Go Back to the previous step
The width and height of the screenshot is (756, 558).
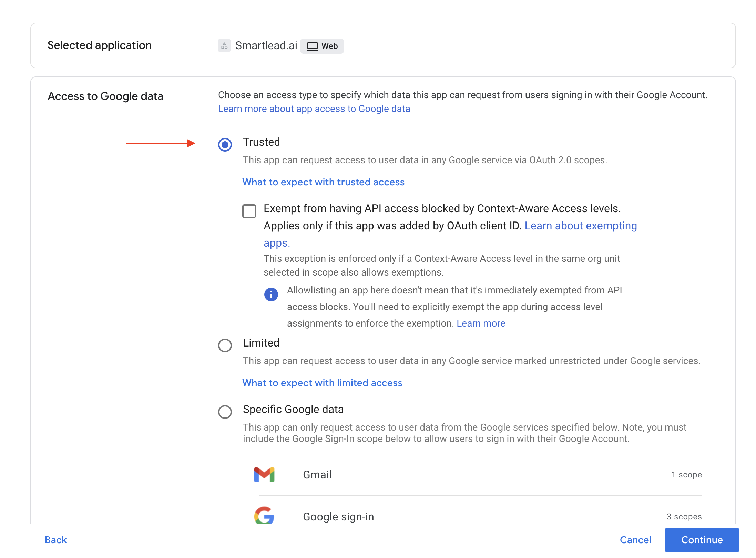click(56, 540)
